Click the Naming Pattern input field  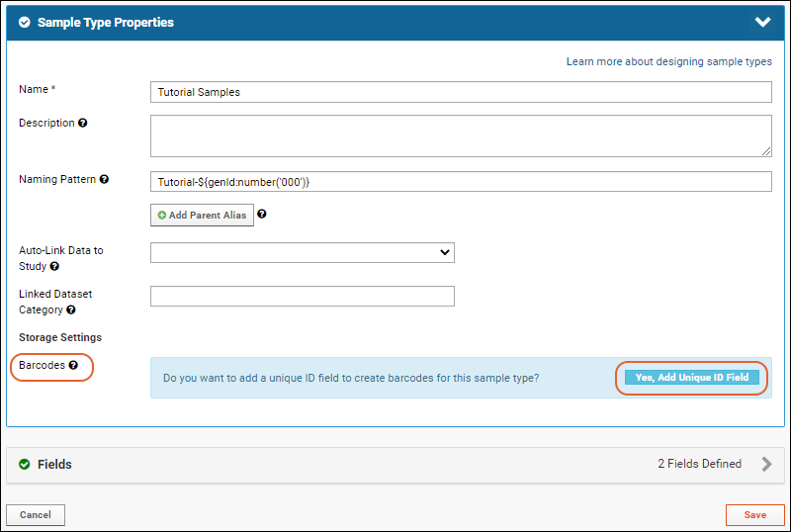coord(461,182)
